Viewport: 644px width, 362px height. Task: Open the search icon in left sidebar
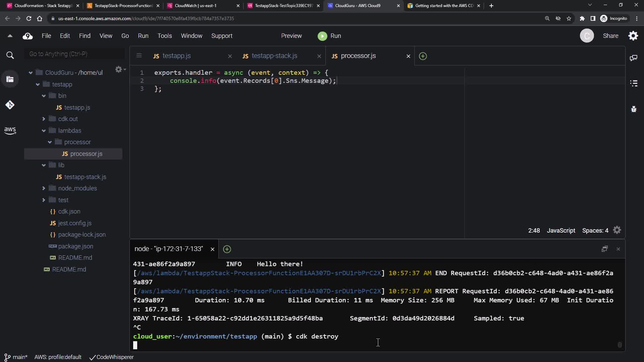coord(10,55)
